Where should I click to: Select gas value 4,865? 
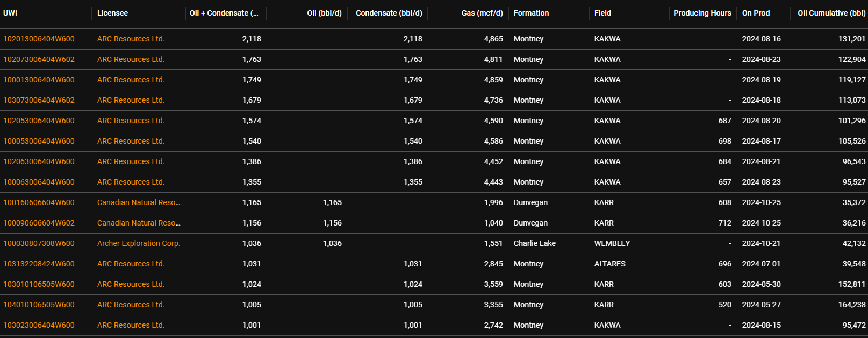point(493,39)
